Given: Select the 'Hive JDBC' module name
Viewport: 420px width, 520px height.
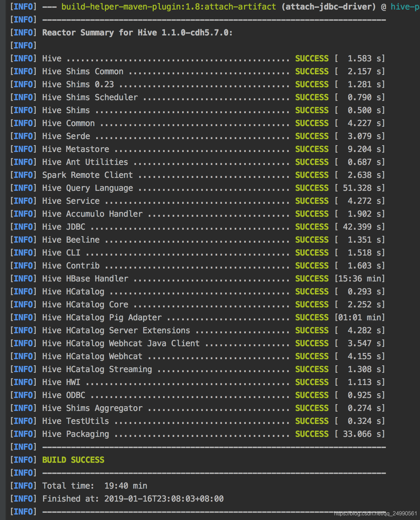Looking at the screenshot, I should pos(64,227).
